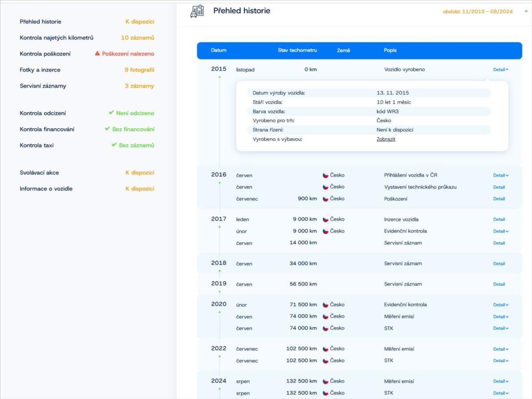This screenshot has width=532, height=399.
Task: Click the checkmark beside Bez záznamů taxi
Action: click(x=114, y=145)
